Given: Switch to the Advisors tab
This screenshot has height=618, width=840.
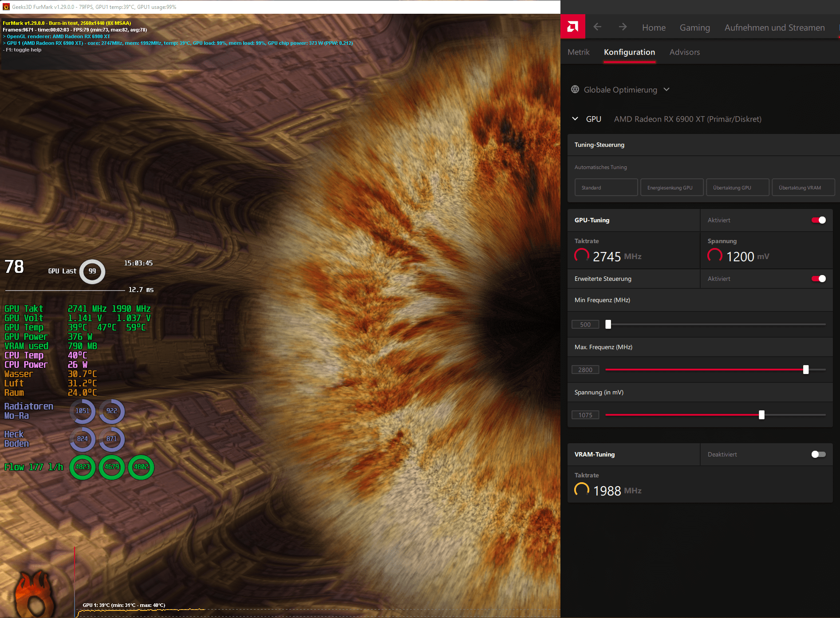Looking at the screenshot, I should 685,52.
